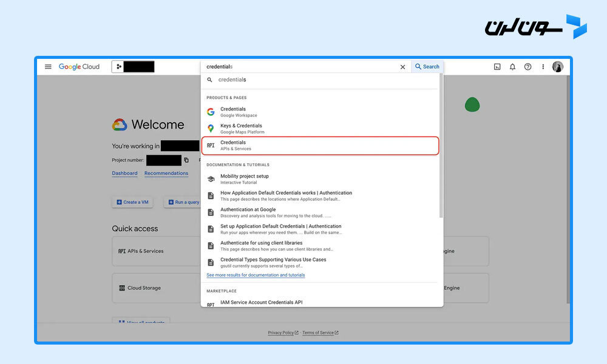Choose Keys & Credentials Google Maps Platform
This screenshot has width=607, height=364.
[320, 129]
